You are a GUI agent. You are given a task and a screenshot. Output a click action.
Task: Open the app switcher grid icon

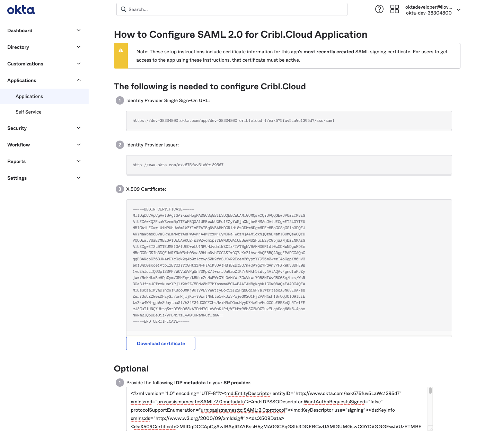coord(395,9)
